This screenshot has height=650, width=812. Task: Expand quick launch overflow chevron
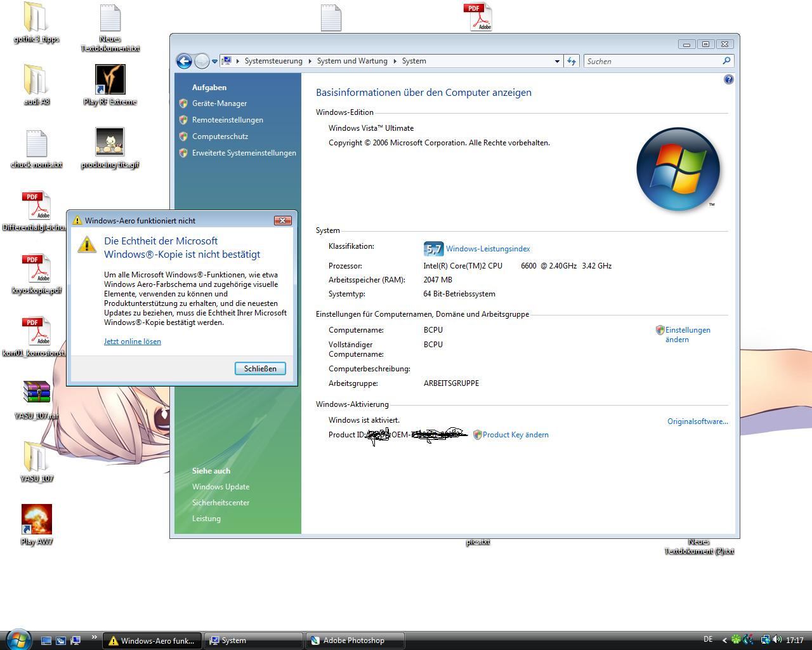(x=94, y=637)
